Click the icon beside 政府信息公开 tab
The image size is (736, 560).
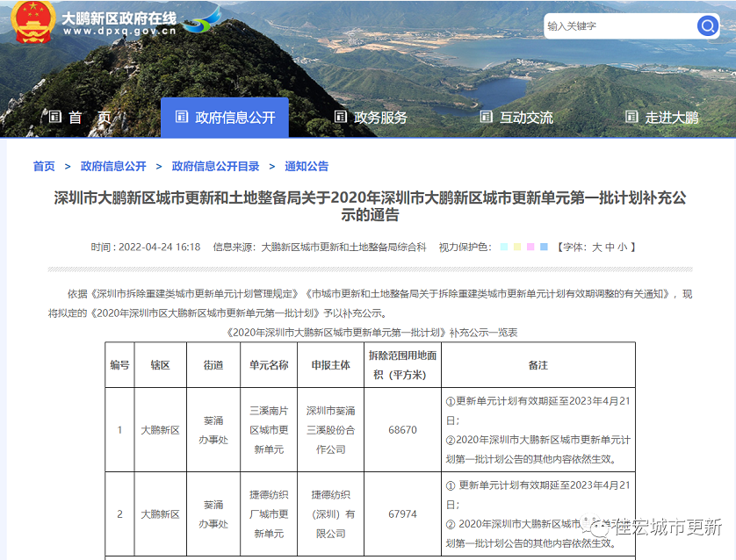(x=182, y=117)
